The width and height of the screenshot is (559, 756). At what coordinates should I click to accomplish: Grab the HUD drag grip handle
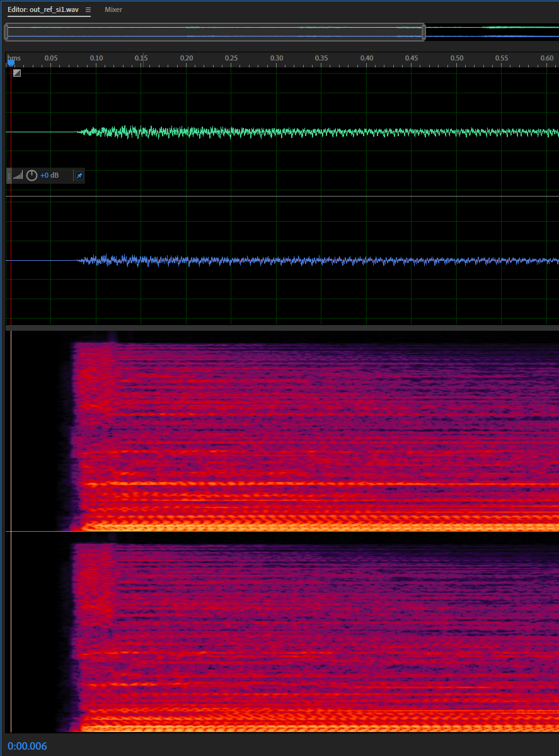9,176
